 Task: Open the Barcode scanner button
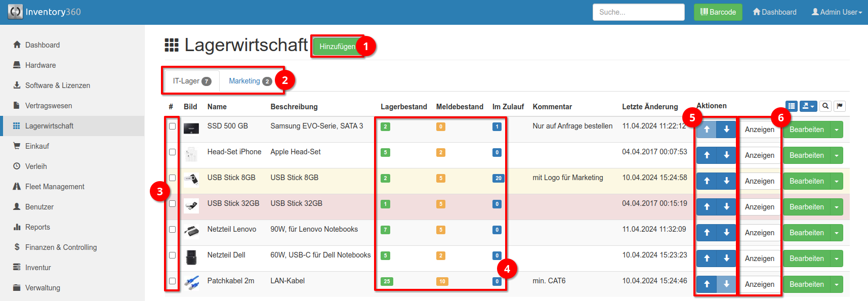tap(718, 12)
